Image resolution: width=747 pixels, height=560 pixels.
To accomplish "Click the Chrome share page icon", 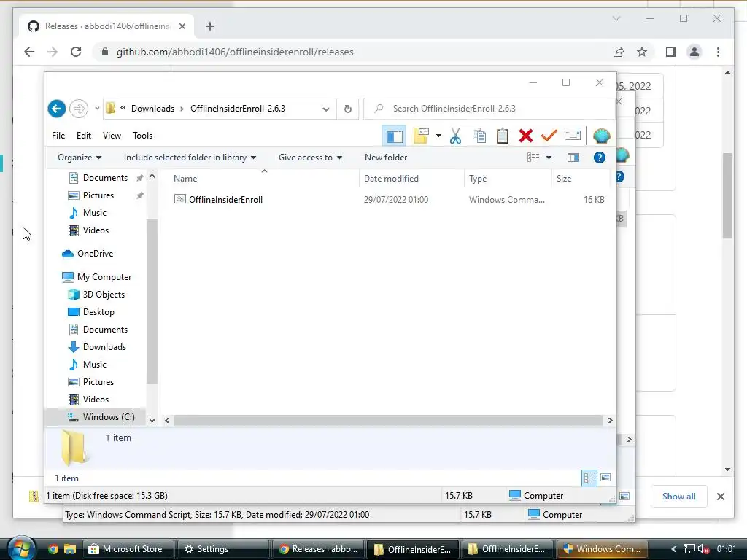I will click(x=619, y=52).
